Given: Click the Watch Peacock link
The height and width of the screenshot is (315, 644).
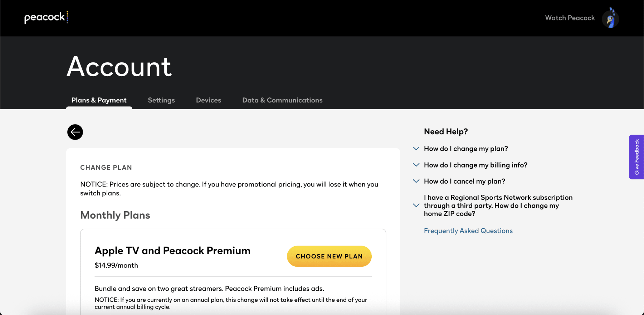Looking at the screenshot, I should coord(570,18).
